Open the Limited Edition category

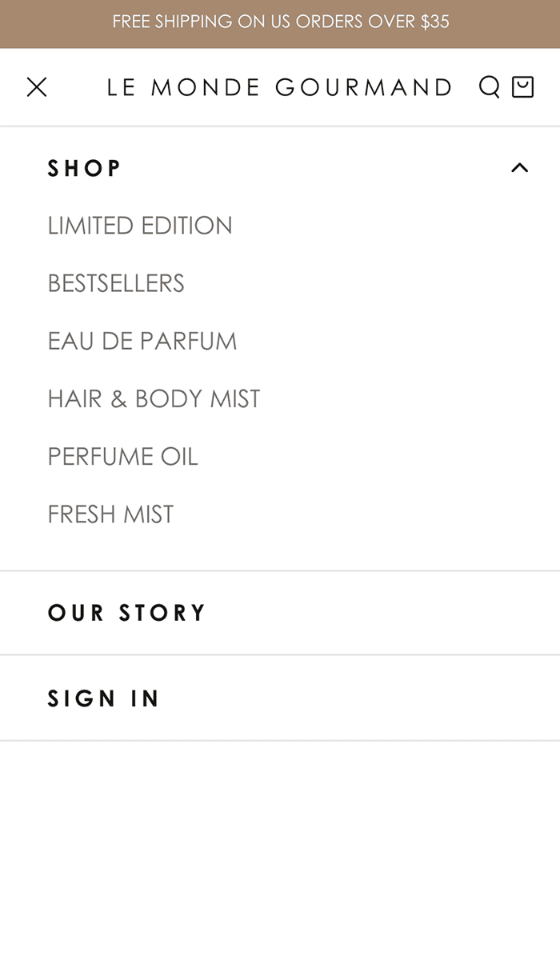click(140, 226)
